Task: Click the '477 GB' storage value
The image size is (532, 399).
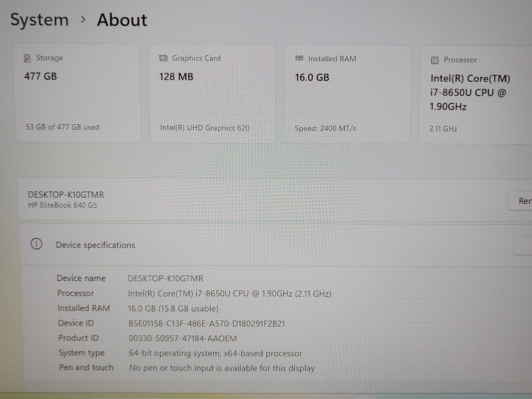Action: coord(41,76)
